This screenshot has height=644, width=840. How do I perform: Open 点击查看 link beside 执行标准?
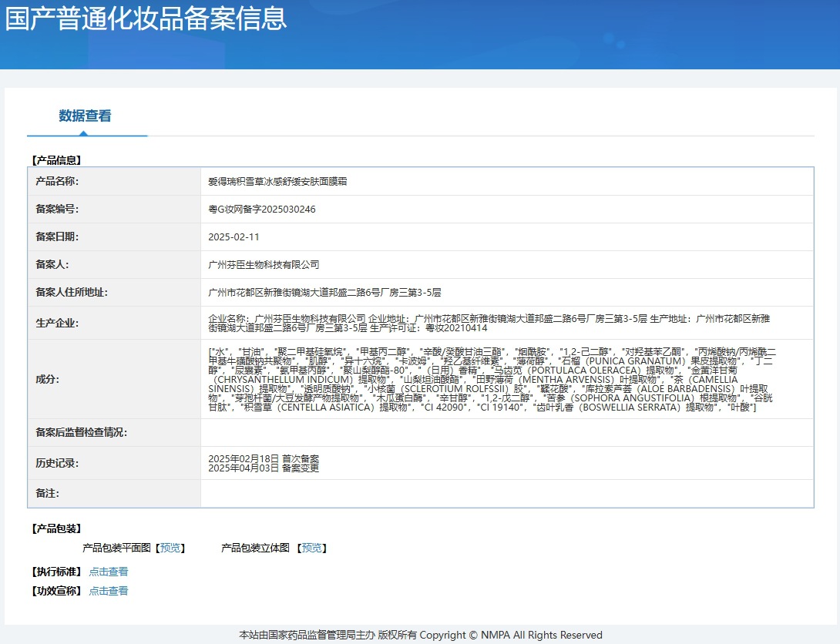pyautogui.click(x=108, y=572)
